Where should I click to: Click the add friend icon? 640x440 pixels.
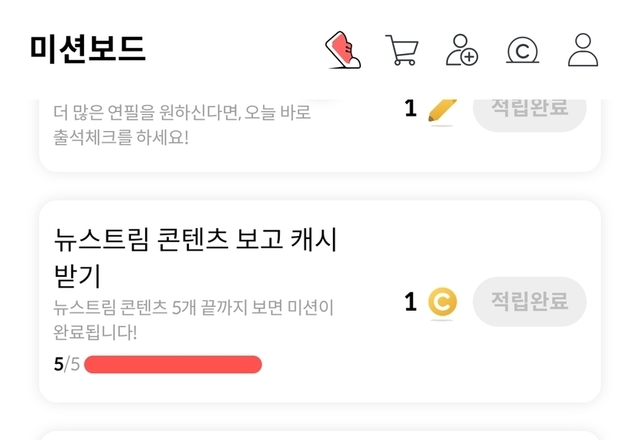(x=461, y=50)
